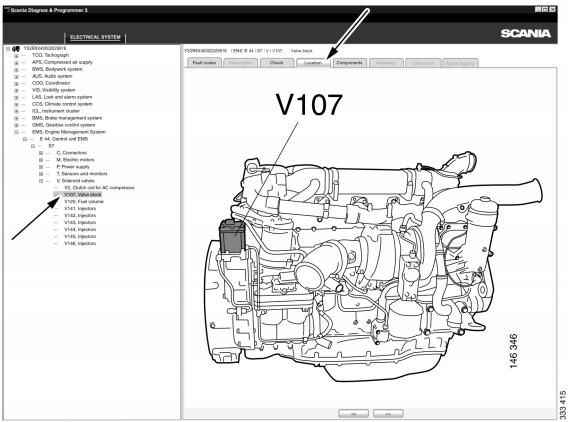Switch to the Check tab
568x422 pixels.
point(277,63)
